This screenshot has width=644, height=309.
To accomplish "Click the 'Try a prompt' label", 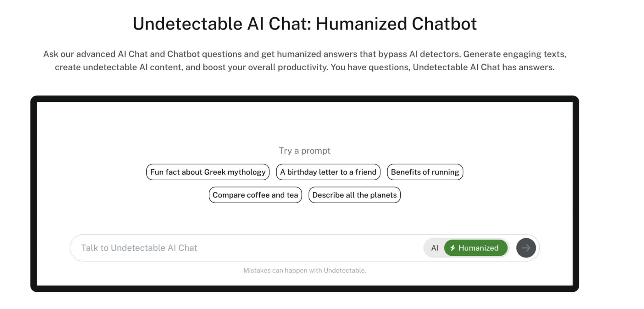I will (x=304, y=151).
